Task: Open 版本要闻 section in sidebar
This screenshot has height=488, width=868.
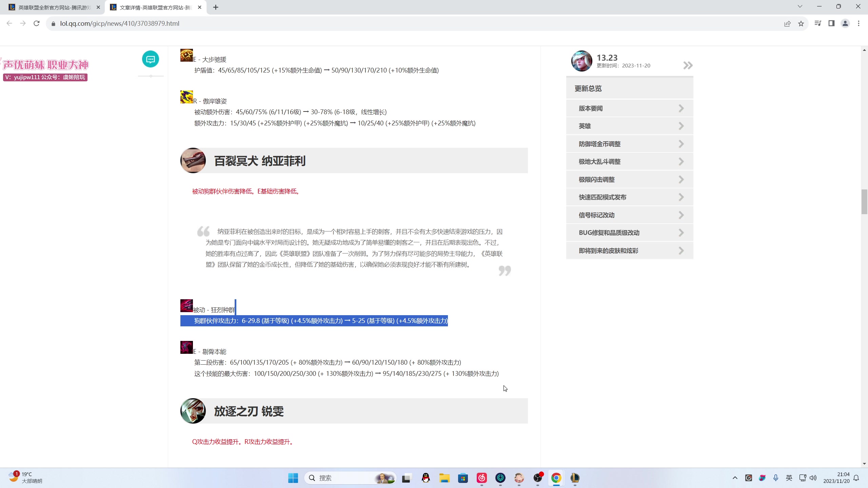Action: [x=630, y=108]
